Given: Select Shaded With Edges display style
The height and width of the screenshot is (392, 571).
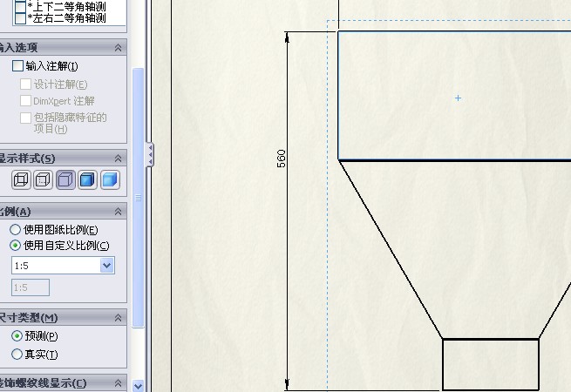Looking at the screenshot, I should pyautogui.click(x=87, y=179).
